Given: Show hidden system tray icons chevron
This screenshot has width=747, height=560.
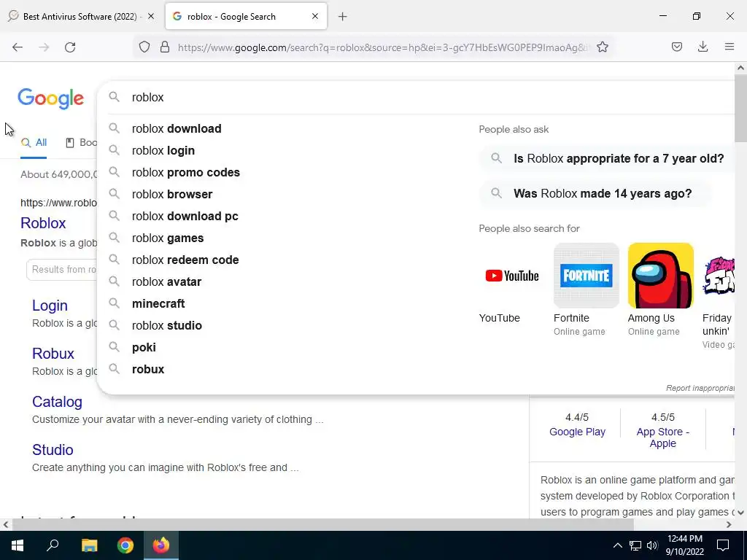Looking at the screenshot, I should (617, 545).
